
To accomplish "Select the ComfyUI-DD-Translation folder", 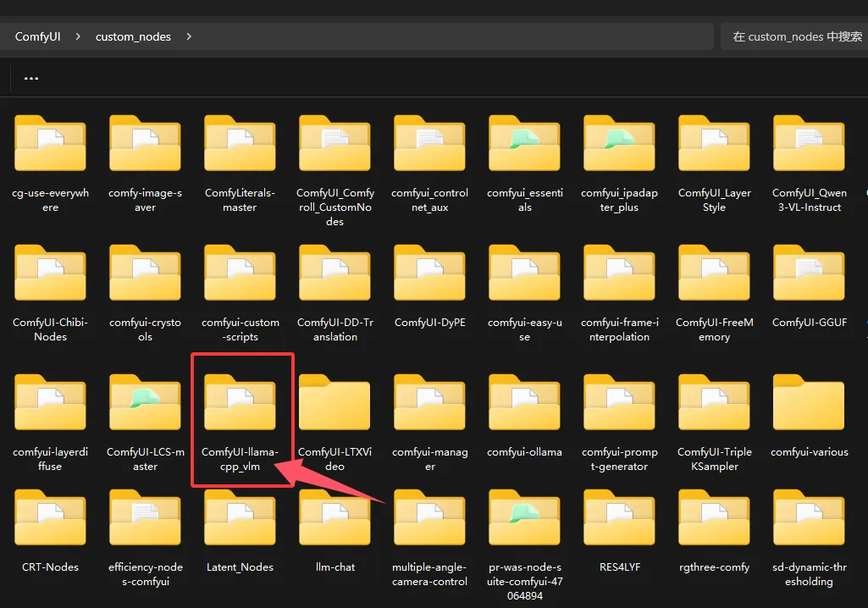I will pyautogui.click(x=334, y=273).
